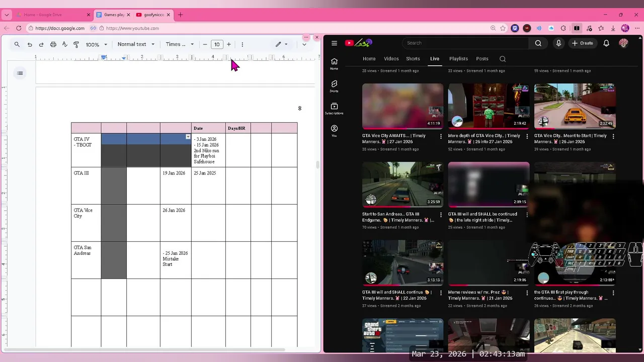
Task: Open zoom level 100% dropdown
Action: 96,44
